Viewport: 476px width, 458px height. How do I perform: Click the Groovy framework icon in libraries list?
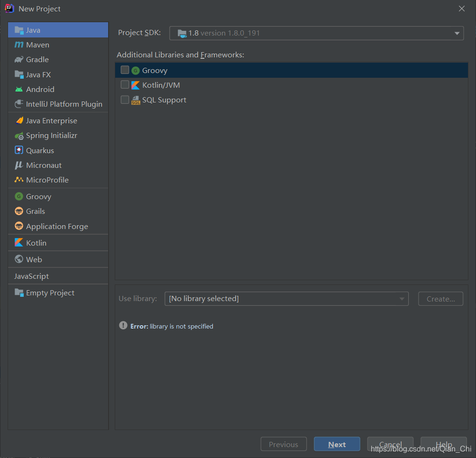point(136,71)
